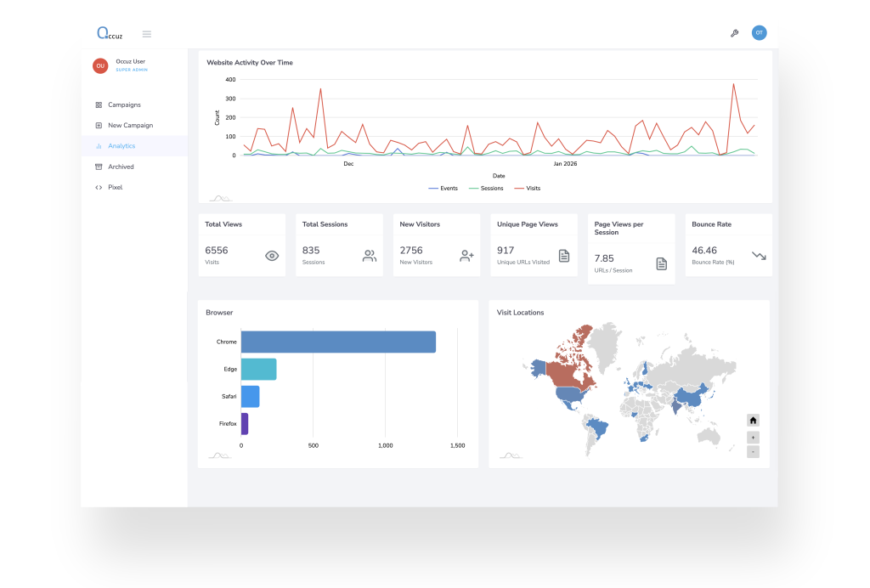Click the zoom in button on the map
The height and width of the screenshot is (588, 870).
click(752, 437)
